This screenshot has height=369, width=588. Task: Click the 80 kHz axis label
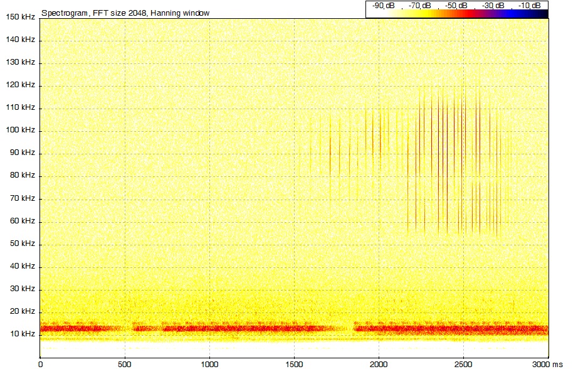coord(22,175)
